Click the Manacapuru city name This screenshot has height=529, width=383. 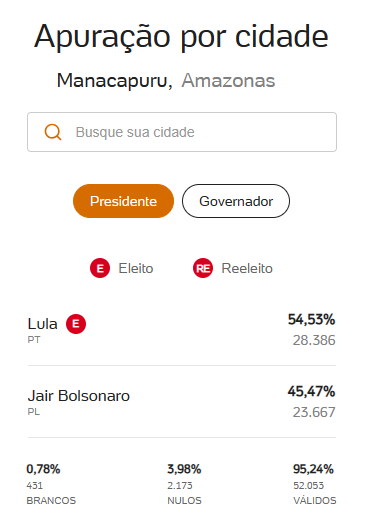(x=114, y=81)
